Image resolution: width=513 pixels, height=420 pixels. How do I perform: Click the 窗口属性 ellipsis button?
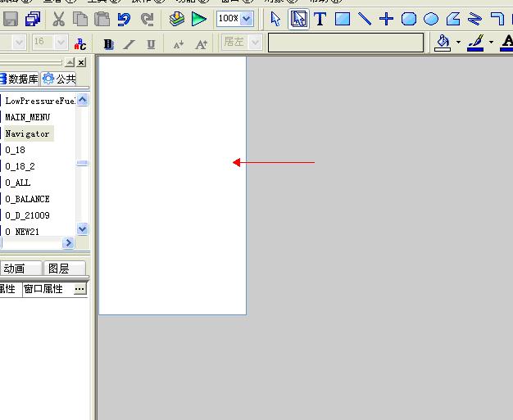(x=79, y=289)
